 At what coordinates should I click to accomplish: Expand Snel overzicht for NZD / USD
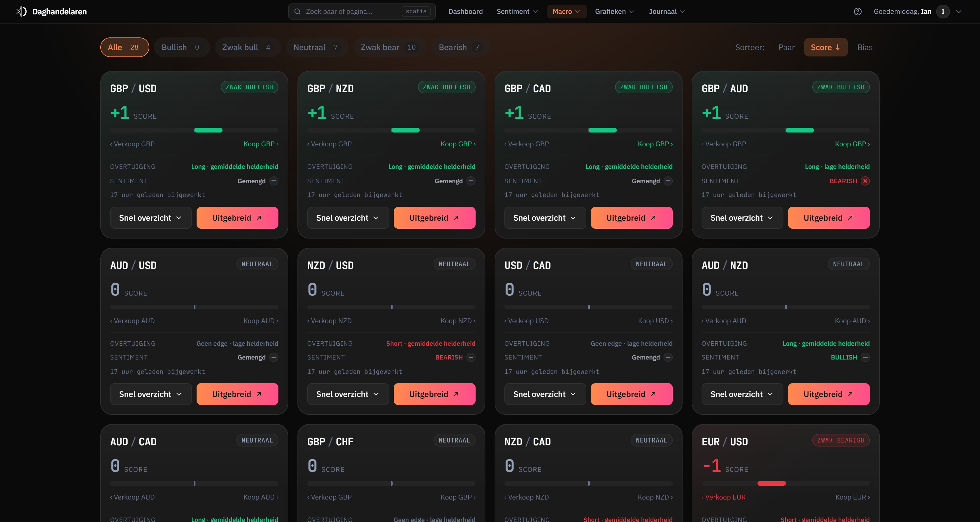point(348,394)
